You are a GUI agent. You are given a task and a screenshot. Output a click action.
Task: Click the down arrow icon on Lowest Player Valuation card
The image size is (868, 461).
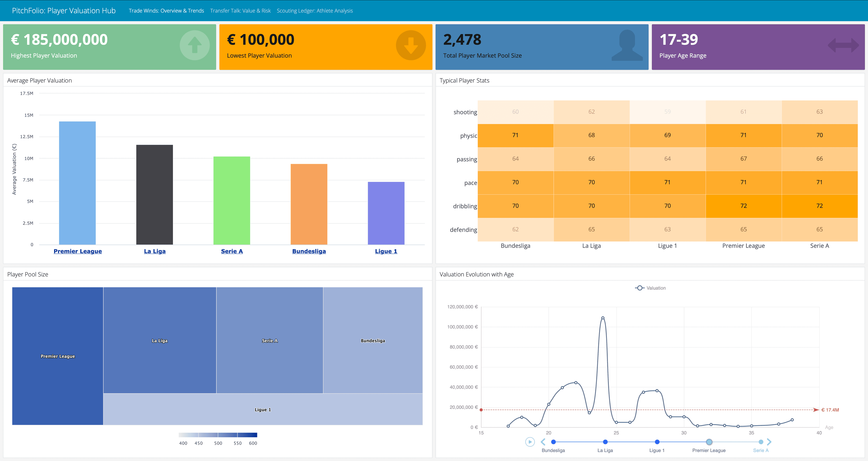[x=410, y=45]
